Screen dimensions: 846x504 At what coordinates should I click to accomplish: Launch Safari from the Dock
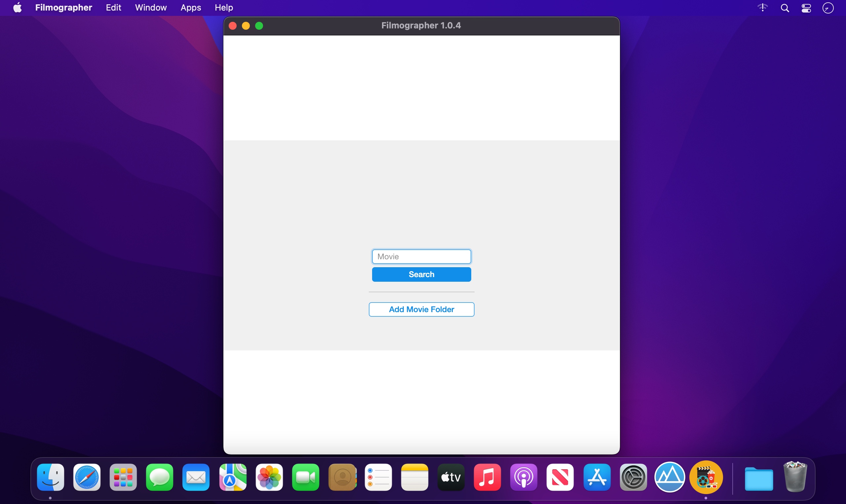(87, 477)
